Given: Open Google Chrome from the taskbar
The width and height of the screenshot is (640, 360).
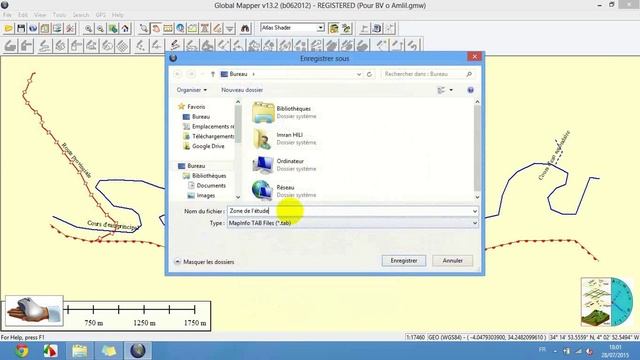Looking at the screenshot, I should coord(21,351).
